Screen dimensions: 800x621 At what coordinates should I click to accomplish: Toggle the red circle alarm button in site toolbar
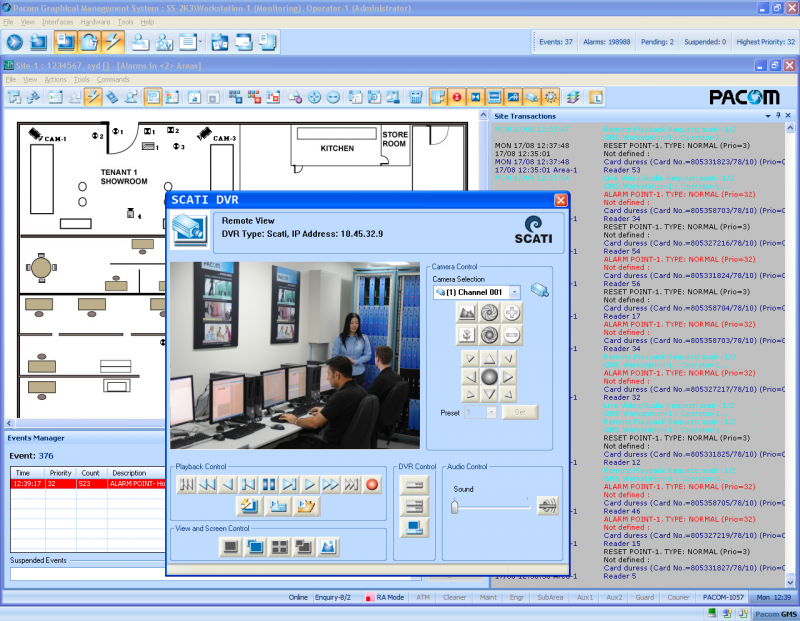click(x=457, y=97)
